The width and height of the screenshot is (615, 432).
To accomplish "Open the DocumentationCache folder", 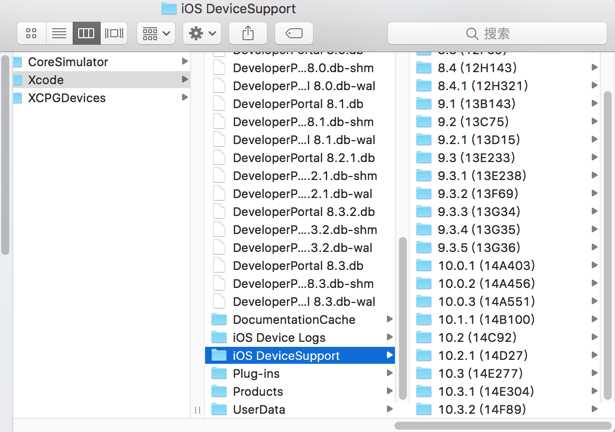I will (x=300, y=320).
